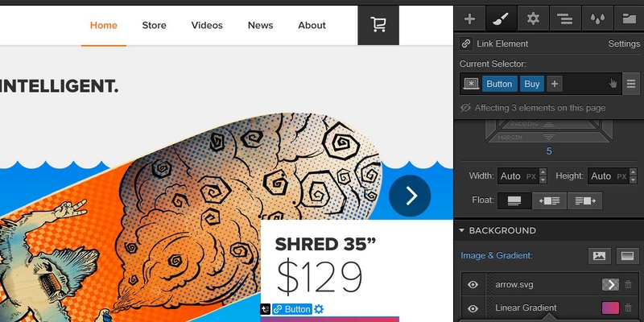Open the Add elements panel plus icon
Viewport: 644px width, 322px height.
(469, 19)
